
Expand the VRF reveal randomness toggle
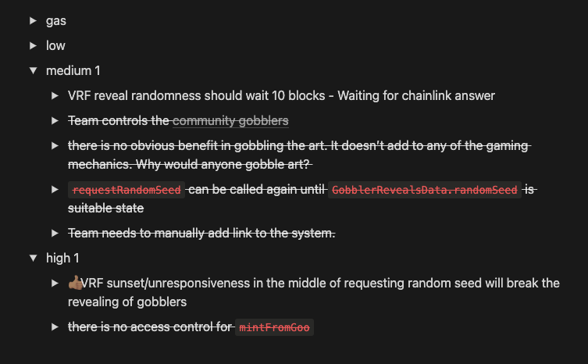55,95
